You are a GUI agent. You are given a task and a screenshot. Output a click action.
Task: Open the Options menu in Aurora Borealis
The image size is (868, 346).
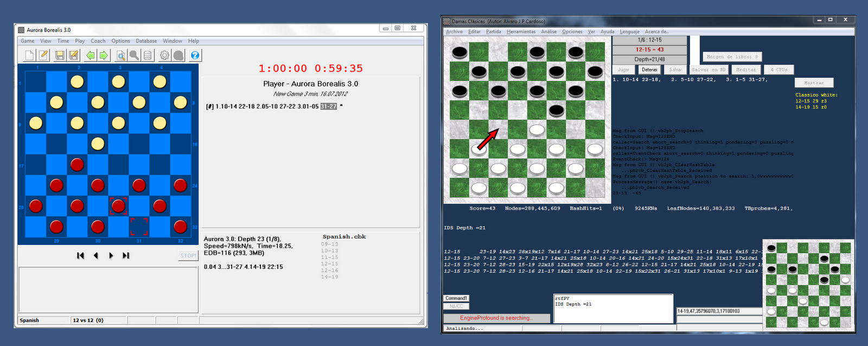(x=121, y=41)
